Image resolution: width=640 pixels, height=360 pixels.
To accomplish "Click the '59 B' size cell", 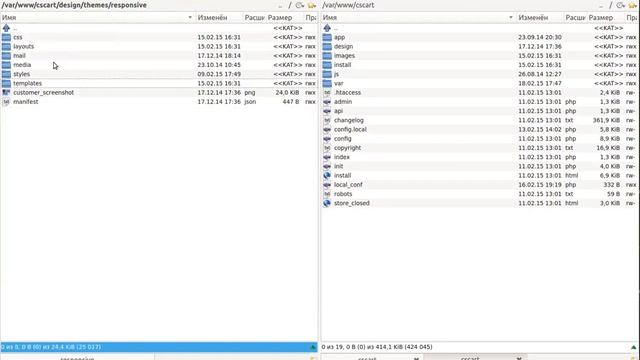I will pyautogui.click(x=613, y=194).
